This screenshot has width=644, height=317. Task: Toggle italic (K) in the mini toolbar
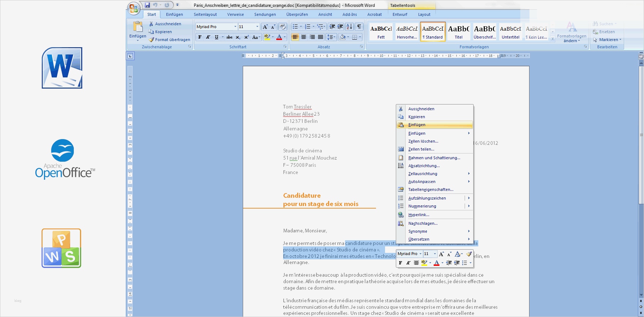pyautogui.click(x=408, y=263)
